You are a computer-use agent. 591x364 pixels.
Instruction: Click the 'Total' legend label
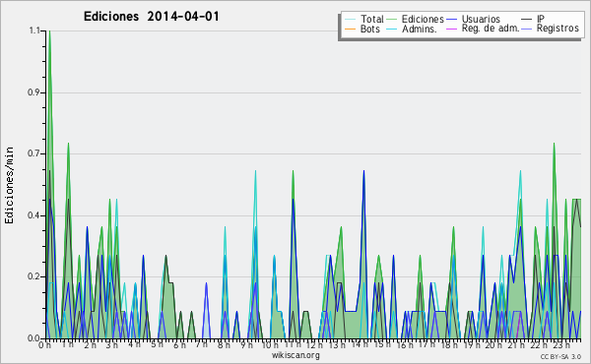click(x=371, y=19)
